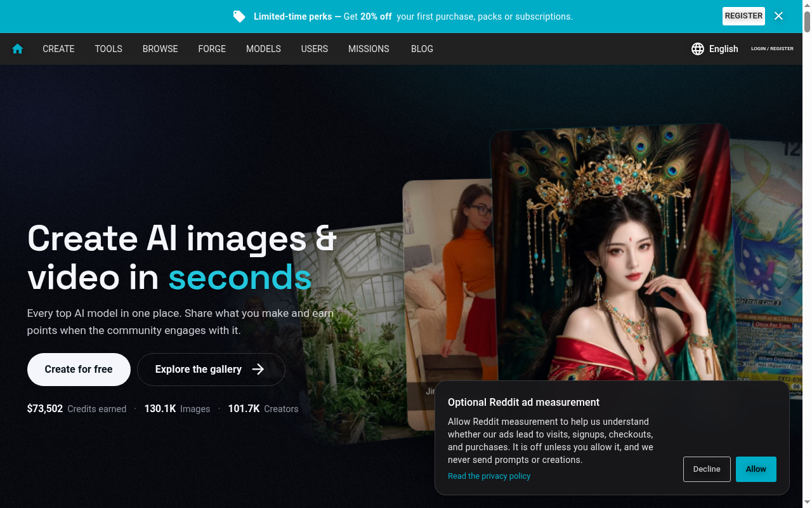Click the arrow in Explore the gallery

(x=258, y=370)
